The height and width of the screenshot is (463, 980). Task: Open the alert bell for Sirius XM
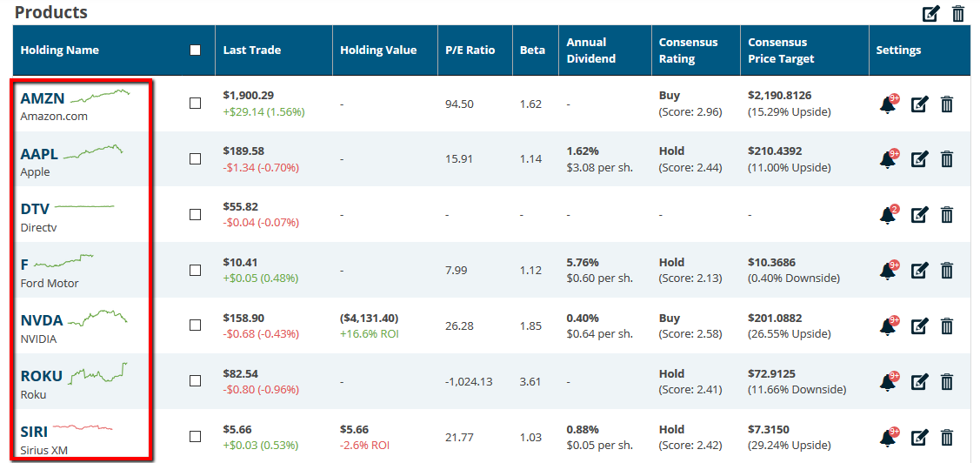click(x=888, y=437)
